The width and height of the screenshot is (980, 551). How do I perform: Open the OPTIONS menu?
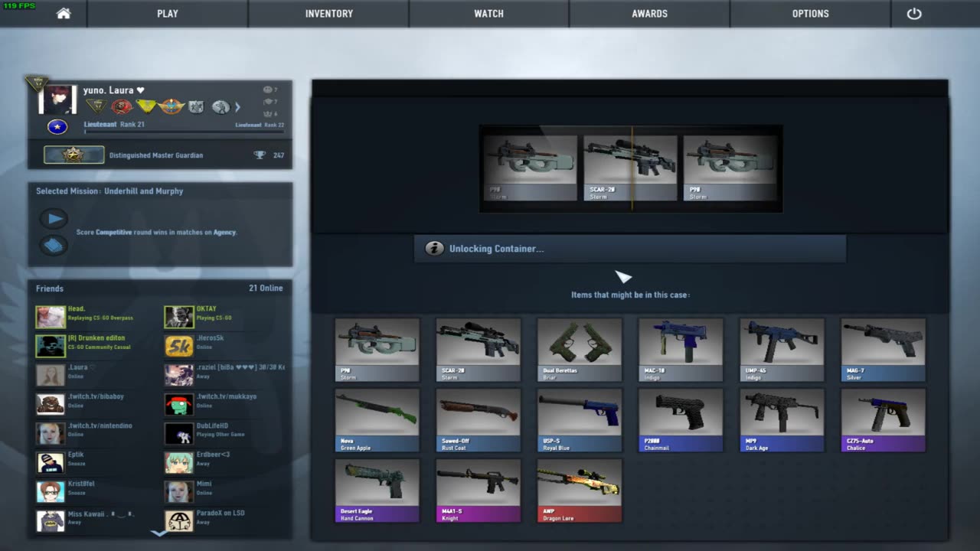point(810,14)
